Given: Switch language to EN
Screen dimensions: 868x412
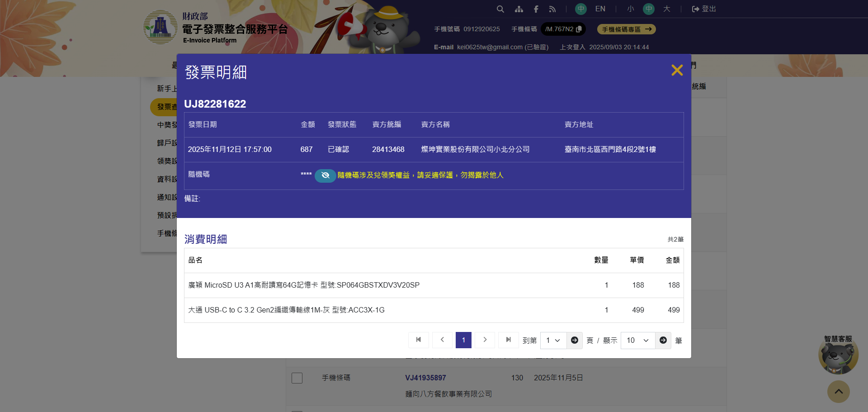Looking at the screenshot, I should [600, 9].
